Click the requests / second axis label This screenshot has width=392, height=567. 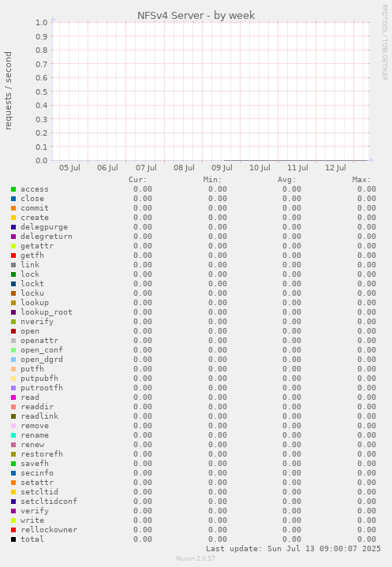(x=8, y=91)
